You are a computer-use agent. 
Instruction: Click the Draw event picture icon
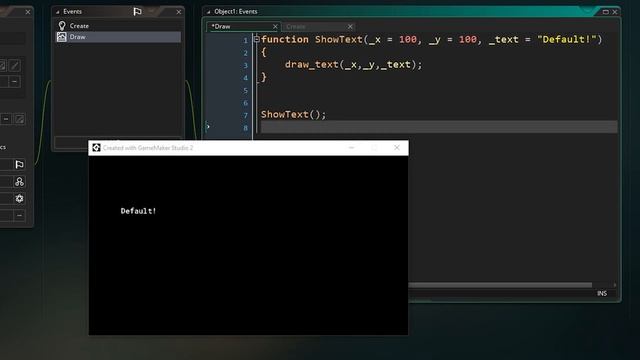click(62, 37)
